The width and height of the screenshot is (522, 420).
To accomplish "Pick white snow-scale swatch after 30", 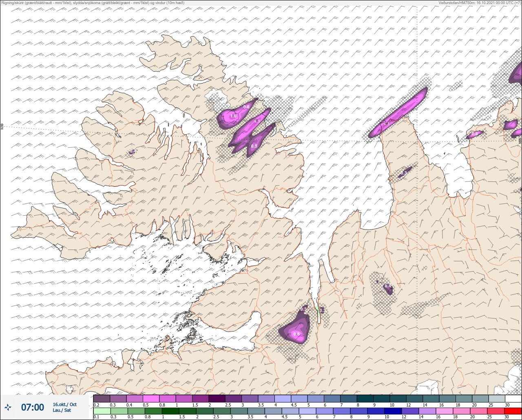I will click(513, 398).
